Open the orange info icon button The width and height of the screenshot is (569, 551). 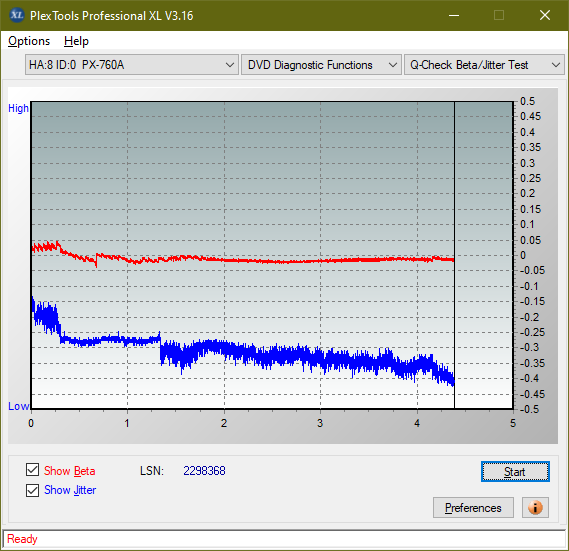pos(535,507)
